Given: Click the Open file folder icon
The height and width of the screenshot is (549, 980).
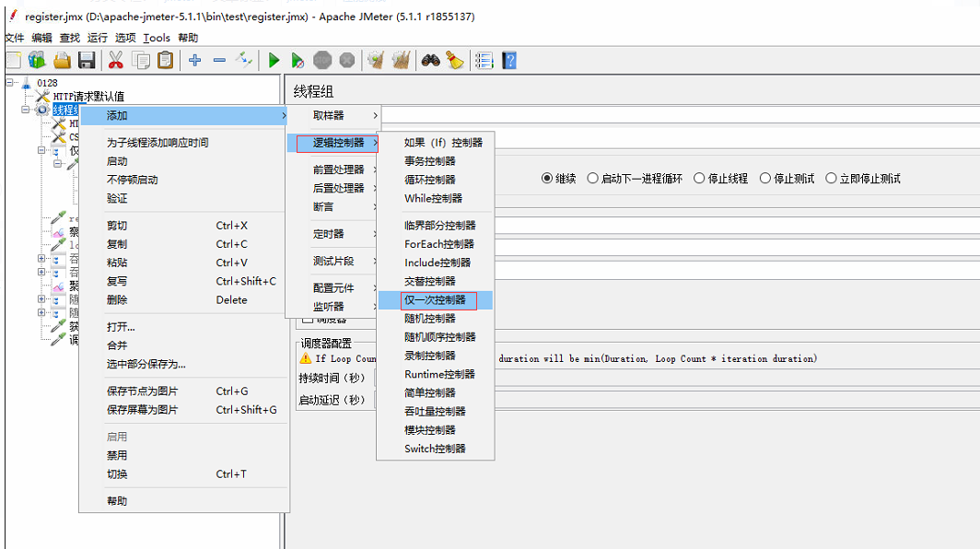Looking at the screenshot, I should tap(62, 61).
